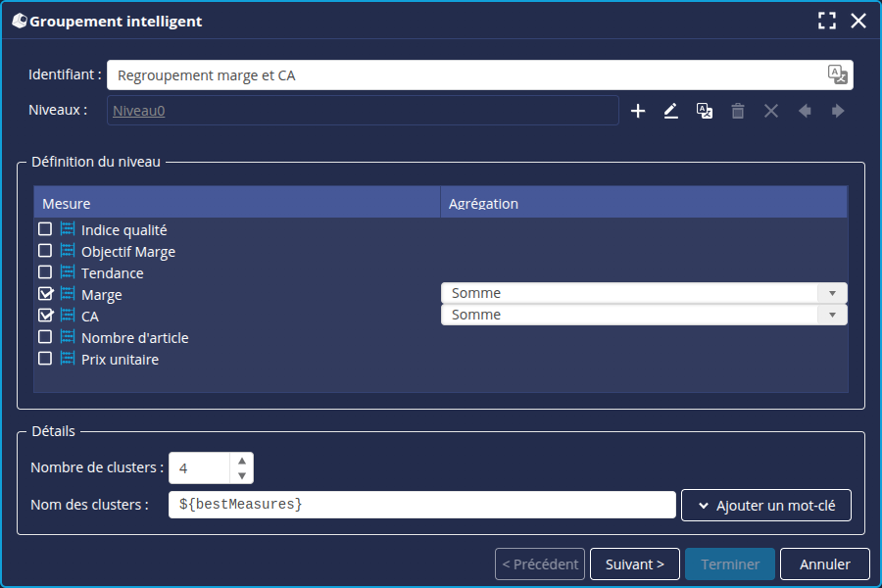Uncheck the Marge measure checkbox
882x588 pixels.
[x=45, y=294]
